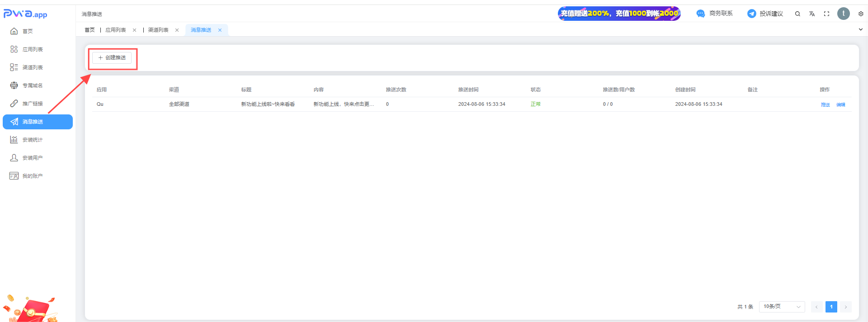This screenshot has width=868, height=322.
Task: Click 推送 link in the table row
Action: pyautogui.click(x=825, y=104)
